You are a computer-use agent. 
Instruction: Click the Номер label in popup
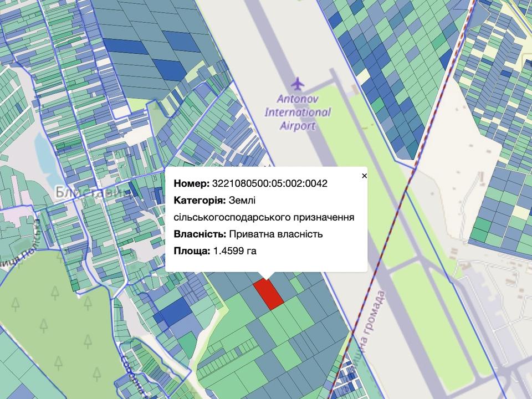191,183
